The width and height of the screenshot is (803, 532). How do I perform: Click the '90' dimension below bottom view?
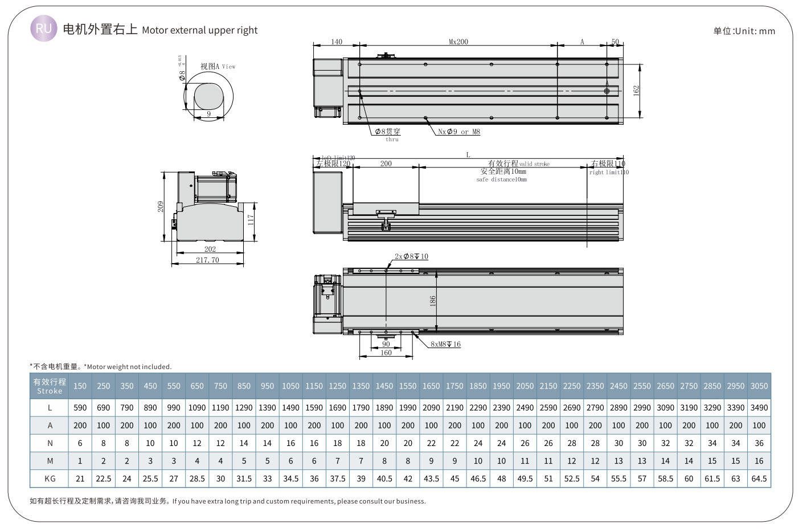(386, 343)
